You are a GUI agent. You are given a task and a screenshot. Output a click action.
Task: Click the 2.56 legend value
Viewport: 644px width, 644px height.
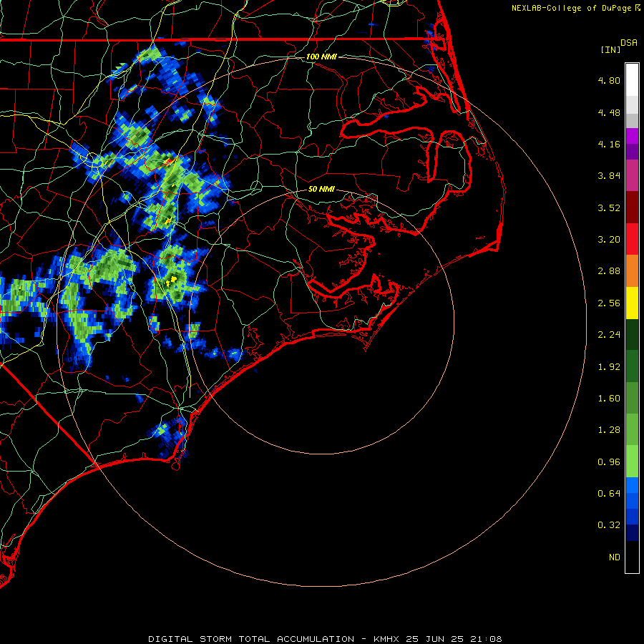pos(609,303)
